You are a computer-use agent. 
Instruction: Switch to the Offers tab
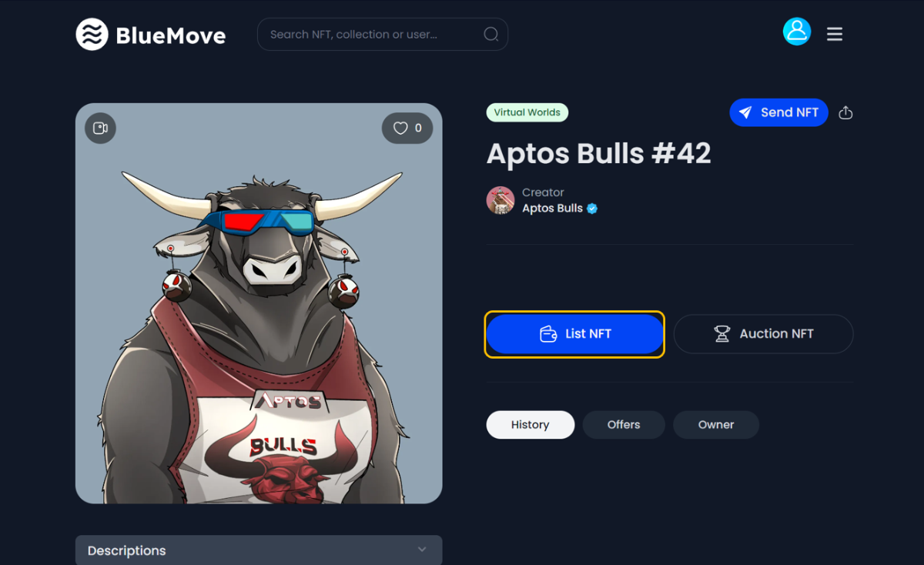point(624,425)
